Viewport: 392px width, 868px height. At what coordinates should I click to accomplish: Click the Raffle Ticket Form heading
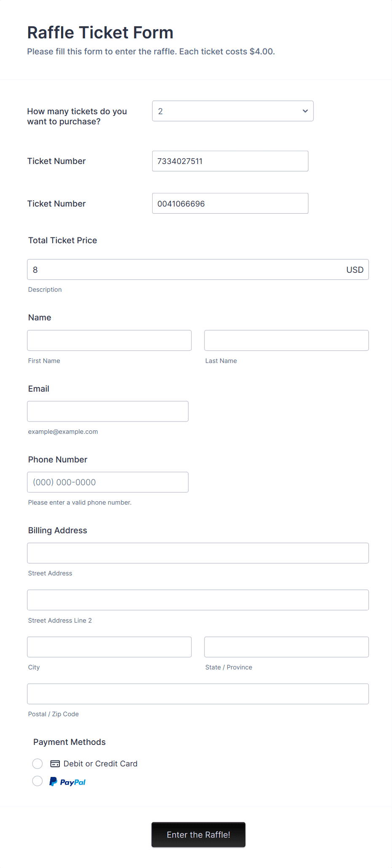(99, 32)
